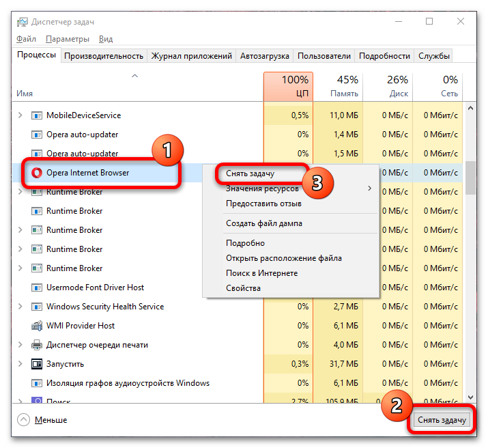Open the Файл menu
The image size is (488, 448).
(26, 39)
